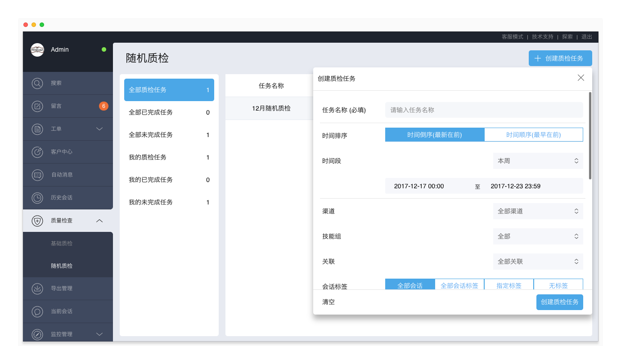Click the 历史会话 clock icon
This screenshot has width=621, height=364.
tap(37, 198)
